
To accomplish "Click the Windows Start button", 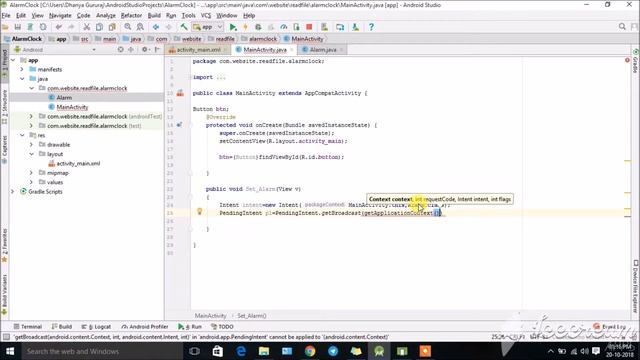I will pos(10,351).
